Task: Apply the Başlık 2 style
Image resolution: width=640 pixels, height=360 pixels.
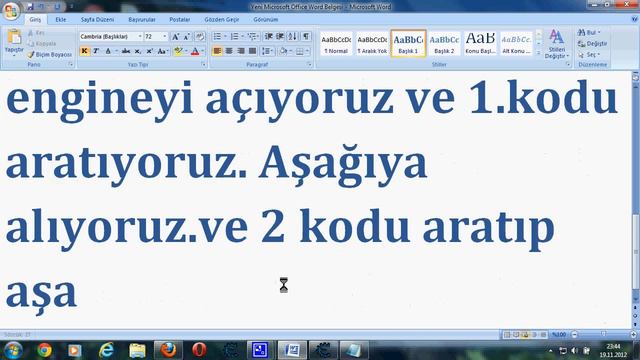Action: pos(444,44)
